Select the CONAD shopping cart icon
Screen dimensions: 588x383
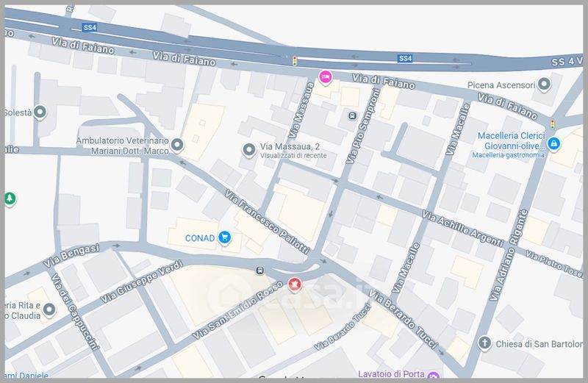pyautogui.click(x=225, y=237)
